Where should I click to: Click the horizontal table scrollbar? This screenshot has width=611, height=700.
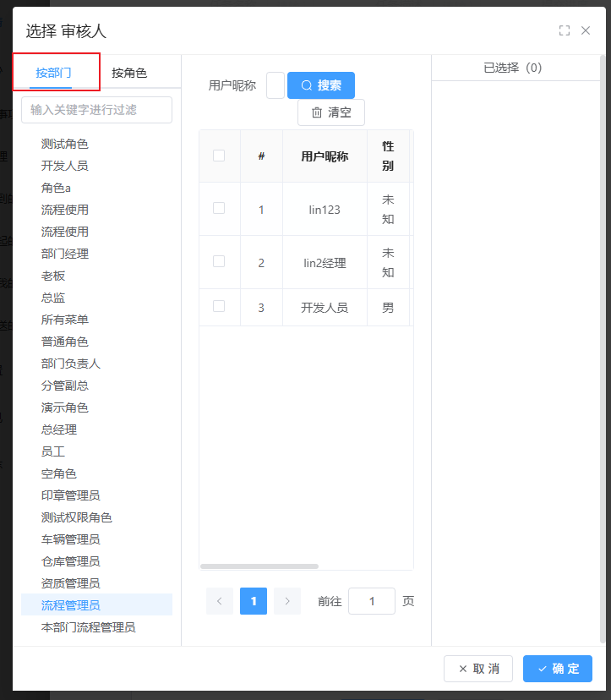click(x=259, y=566)
